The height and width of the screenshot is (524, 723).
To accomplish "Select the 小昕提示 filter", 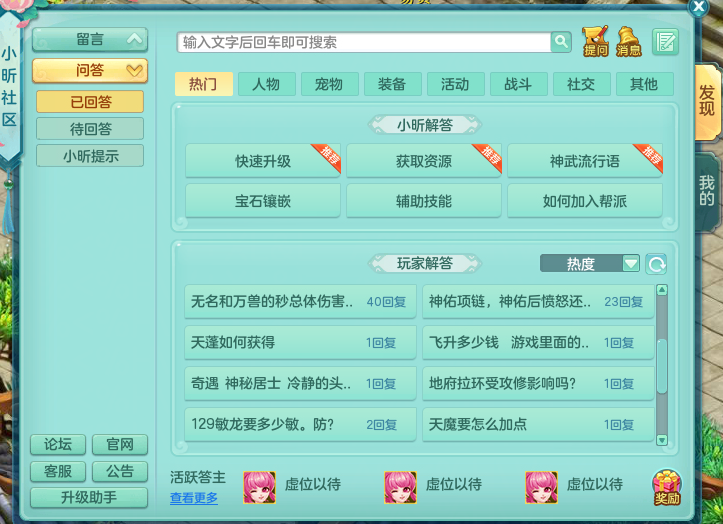I will 90,156.
